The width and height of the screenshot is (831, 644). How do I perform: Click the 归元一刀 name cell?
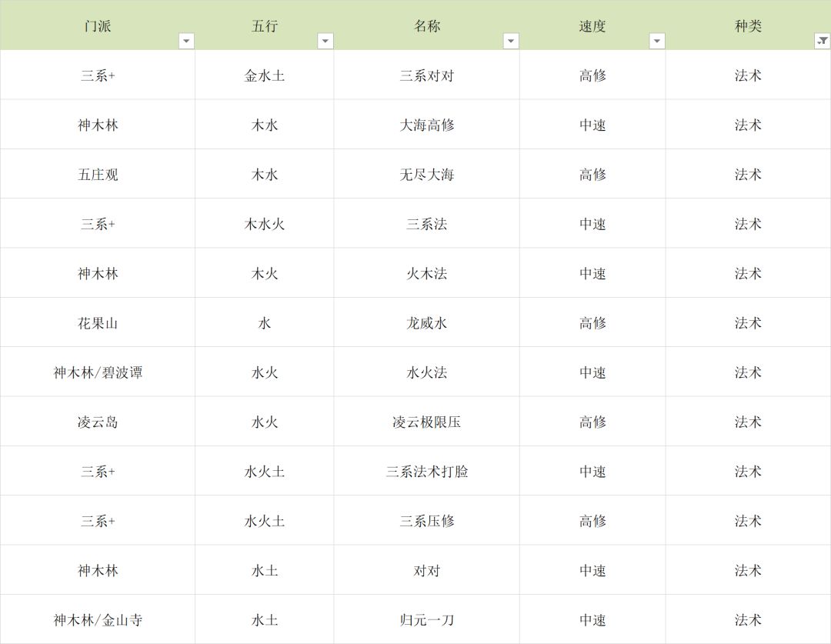pyautogui.click(x=426, y=619)
